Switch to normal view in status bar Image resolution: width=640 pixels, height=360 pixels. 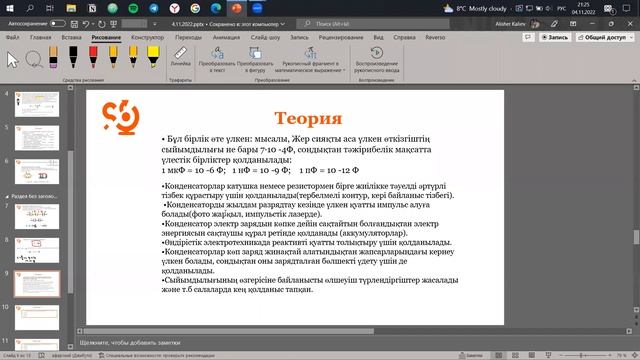pyautogui.click(x=499, y=356)
